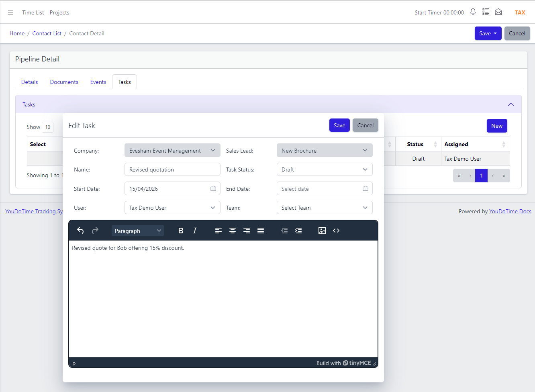535x392 pixels.
Task: Toggle bold formatting
Action: point(181,231)
